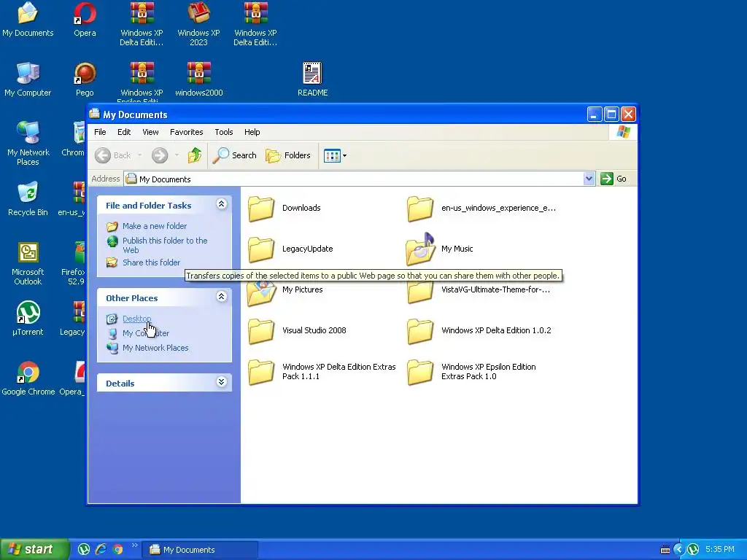The height and width of the screenshot is (560, 747).
Task: Click the keyboard tray icon
Action: click(x=665, y=550)
